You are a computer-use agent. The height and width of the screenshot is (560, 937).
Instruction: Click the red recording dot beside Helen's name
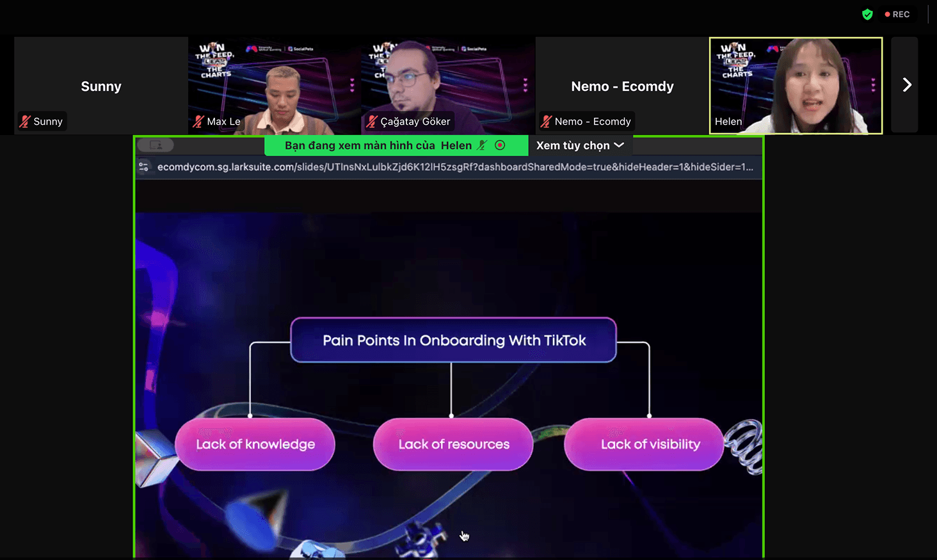[500, 145]
